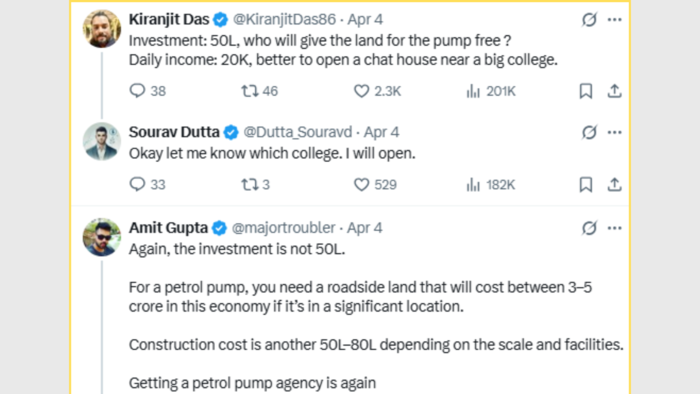Share Kiranjit Das's tweet
700x394 pixels.
pos(615,91)
